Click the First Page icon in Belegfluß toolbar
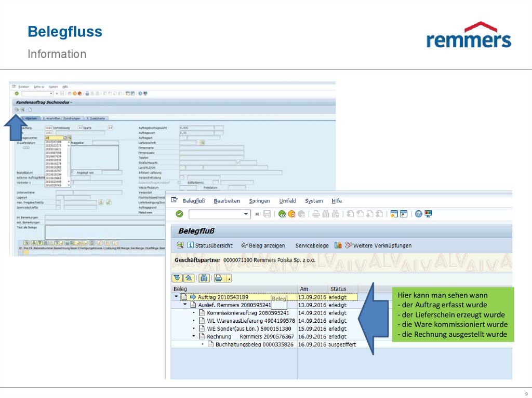 click(x=351, y=214)
